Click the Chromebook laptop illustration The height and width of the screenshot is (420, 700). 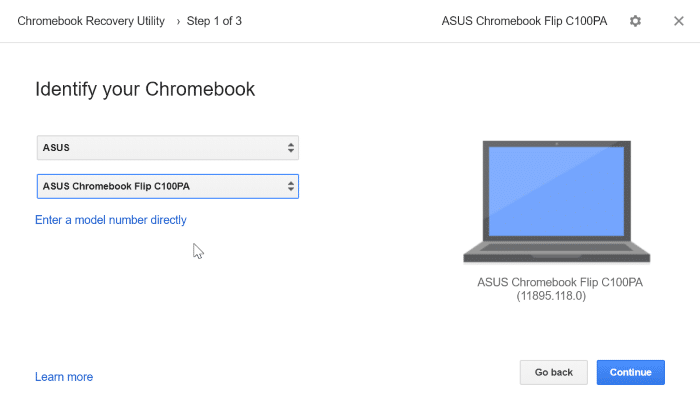557,202
